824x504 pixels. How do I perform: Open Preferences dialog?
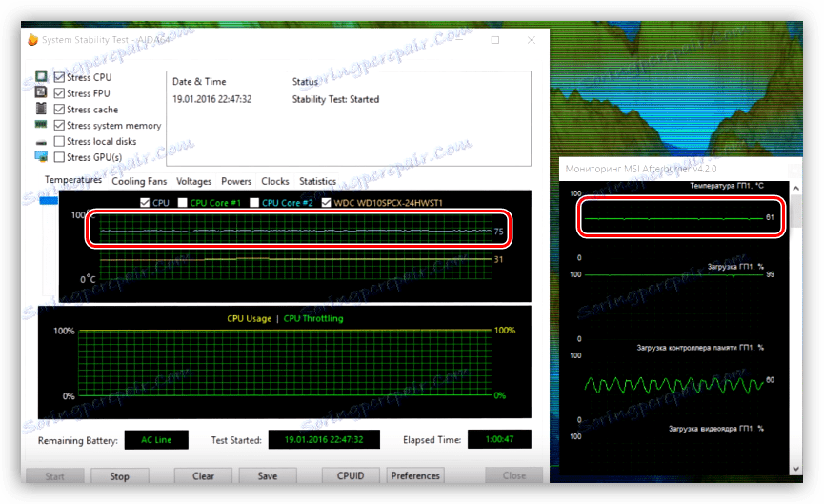point(415,475)
